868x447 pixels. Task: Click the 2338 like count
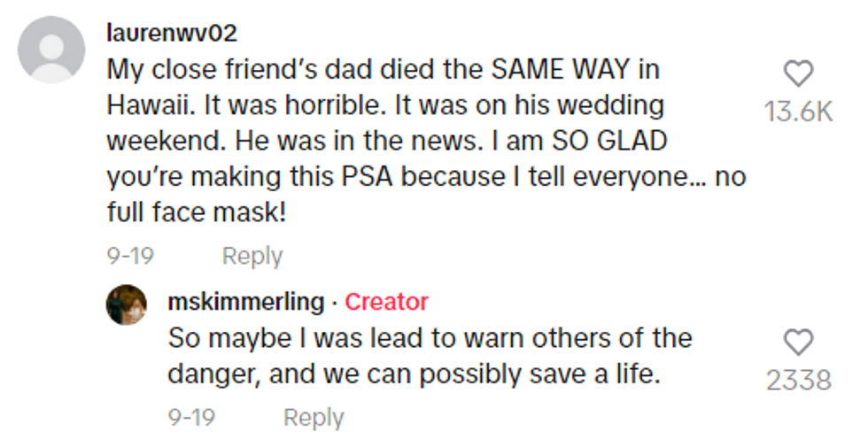(799, 381)
